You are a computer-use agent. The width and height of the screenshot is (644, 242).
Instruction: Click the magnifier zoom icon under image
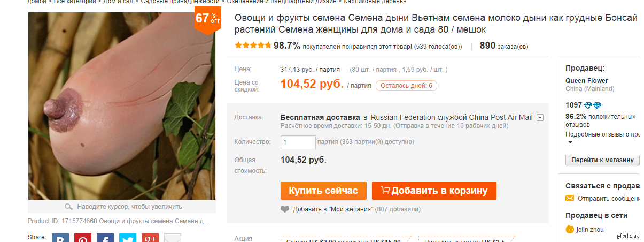[x=68, y=207]
